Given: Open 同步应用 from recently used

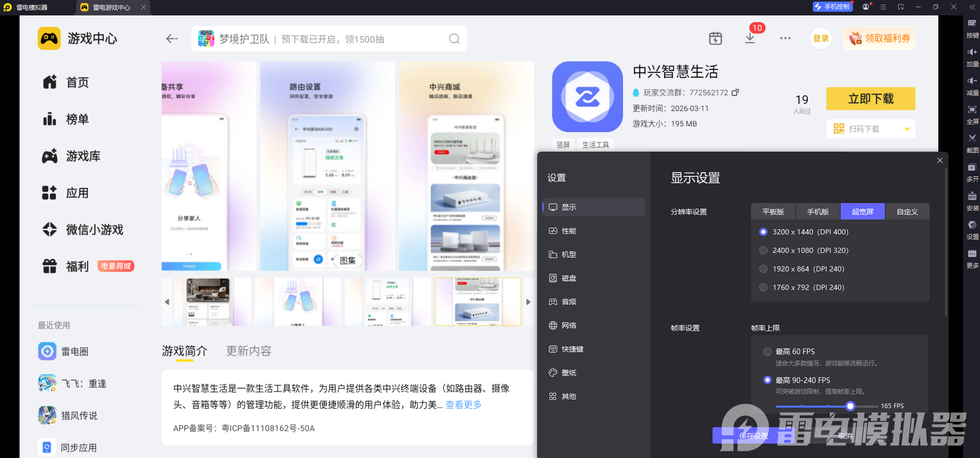Looking at the screenshot, I should click(67, 447).
